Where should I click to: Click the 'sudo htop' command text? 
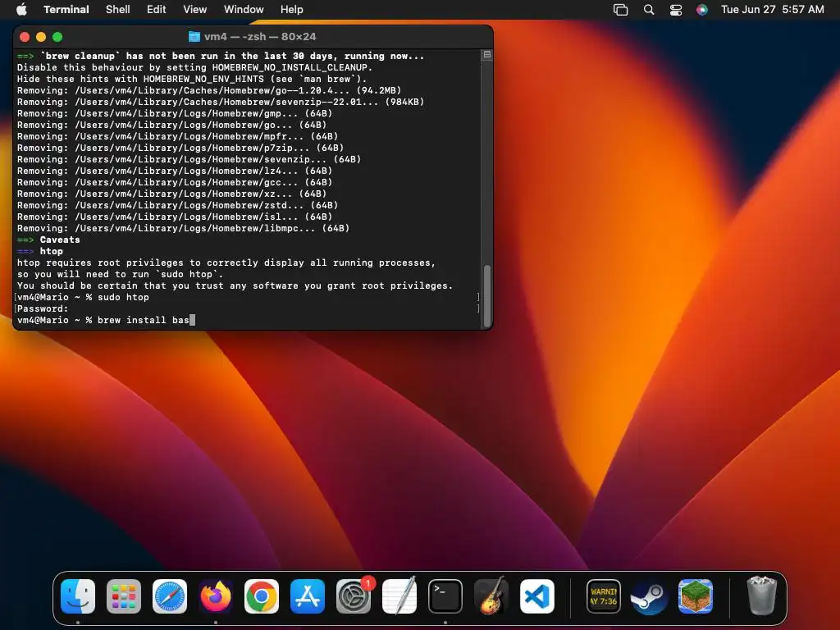(123, 297)
